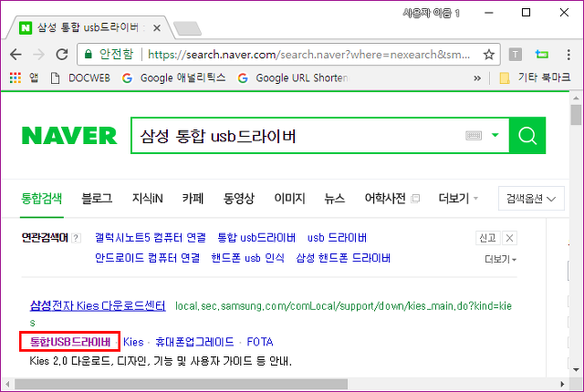
Task: Close the 삼성 통합 usb드라이버 browser tab
Action: tap(157, 28)
